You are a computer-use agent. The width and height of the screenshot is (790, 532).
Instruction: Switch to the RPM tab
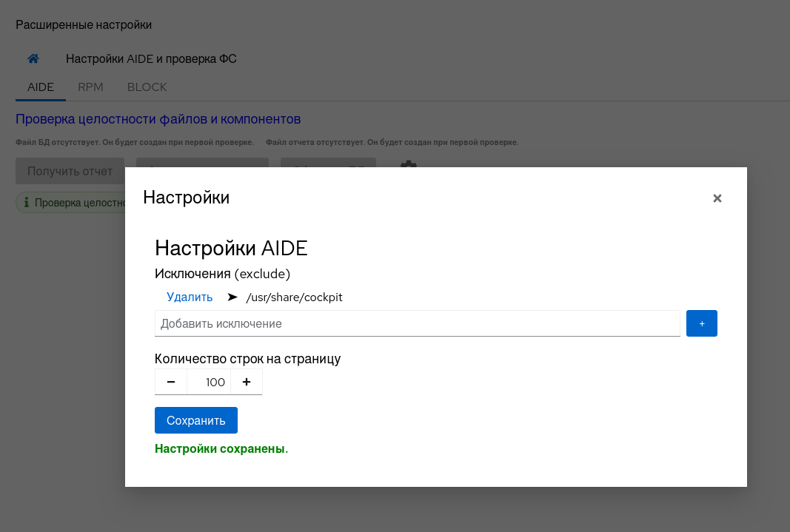[90, 87]
